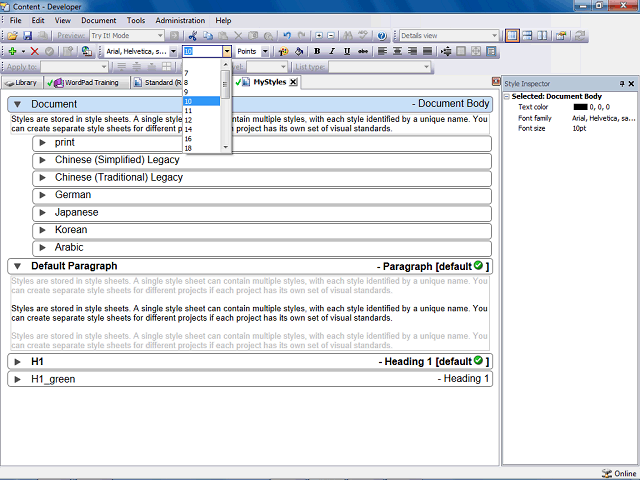Close the MyStyles tab

(x=293, y=82)
